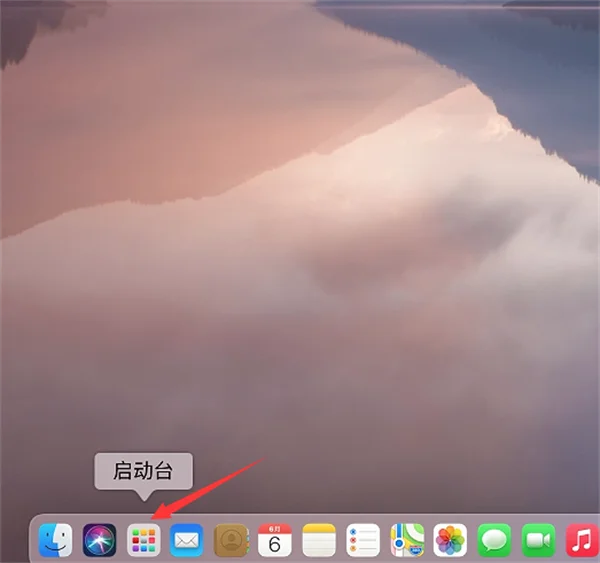Image resolution: width=600 pixels, height=563 pixels.
Task: Open the Photos app icon
Action: [x=450, y=540]
